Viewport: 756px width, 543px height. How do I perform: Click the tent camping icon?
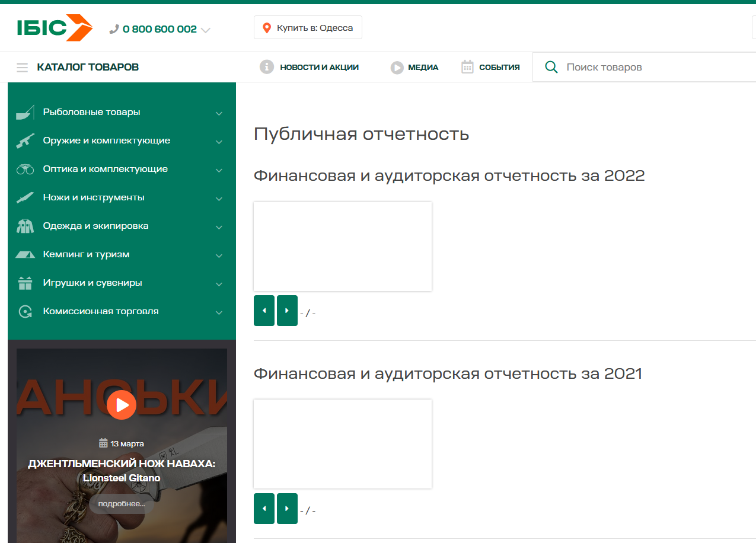coord(25,255)
